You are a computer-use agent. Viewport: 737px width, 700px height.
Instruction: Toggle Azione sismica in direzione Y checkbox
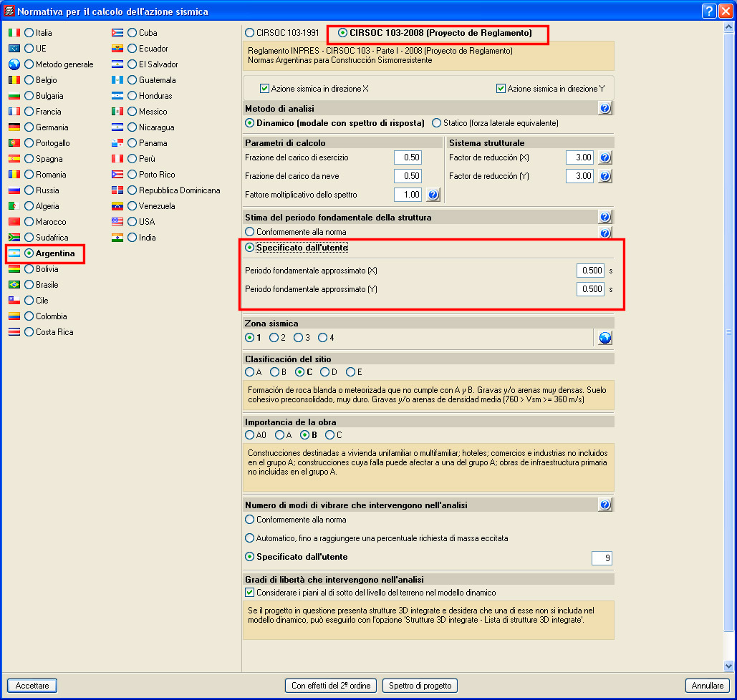click(501, 88)
